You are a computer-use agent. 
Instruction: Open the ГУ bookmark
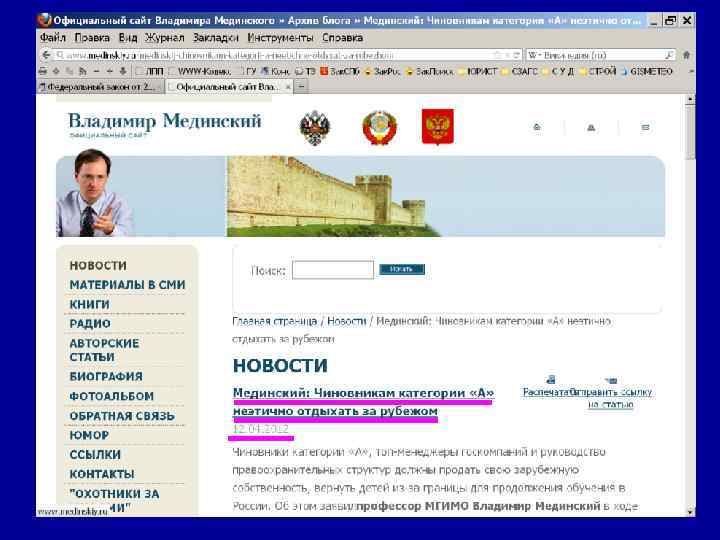(248, 71)
